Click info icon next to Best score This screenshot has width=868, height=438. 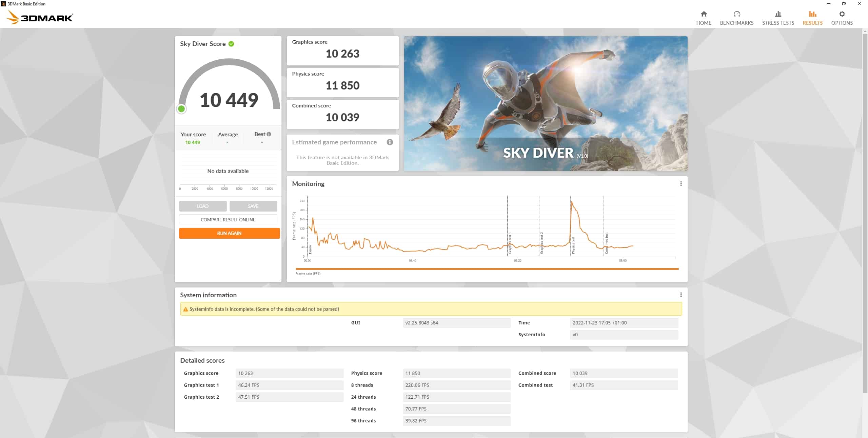click(269, 134)
